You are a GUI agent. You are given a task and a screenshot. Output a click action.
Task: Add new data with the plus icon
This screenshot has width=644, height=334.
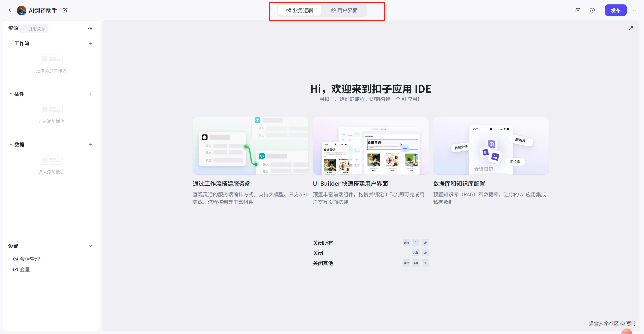(x=90, y=145)
